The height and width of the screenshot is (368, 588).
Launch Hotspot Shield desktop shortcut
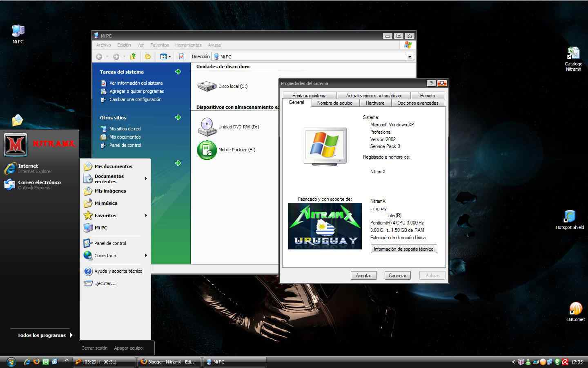(570, 220)
